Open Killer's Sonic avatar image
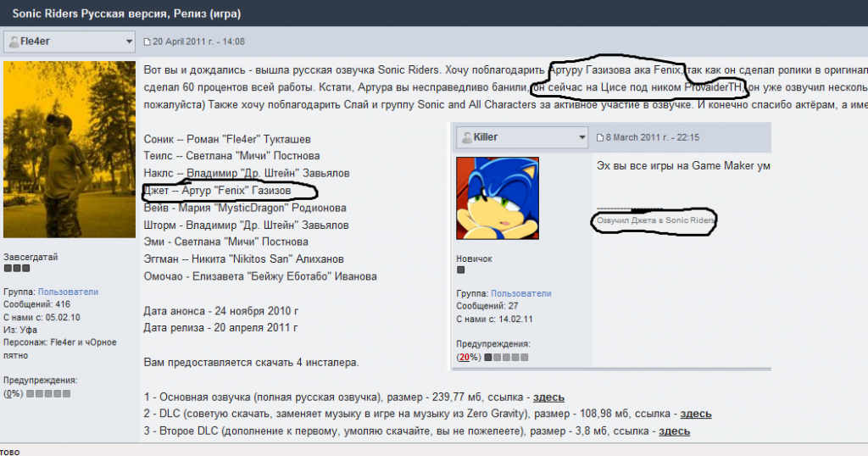Screen dimensions: 868x456 pyautogui.click(x=497, y=198)
